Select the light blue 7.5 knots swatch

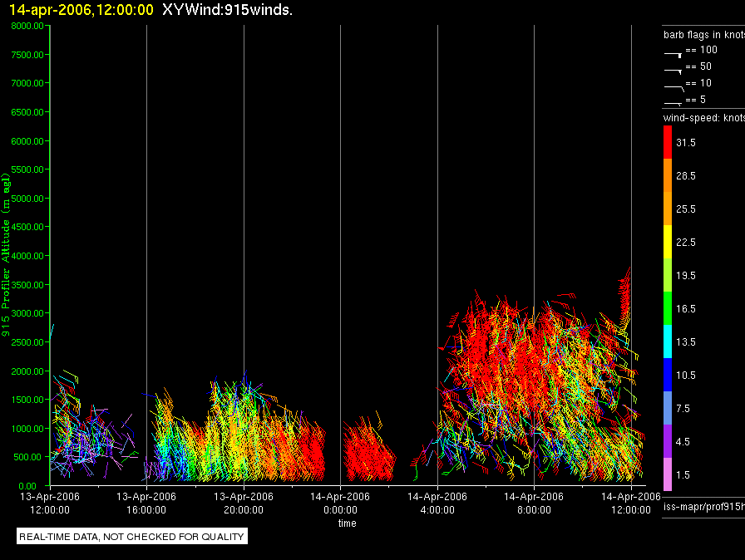coord(668,408)
